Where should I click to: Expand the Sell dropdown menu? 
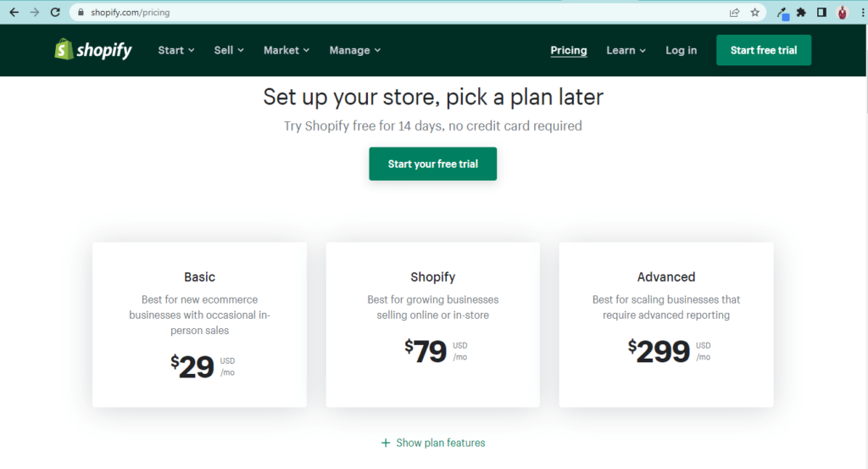click(229, 50)
